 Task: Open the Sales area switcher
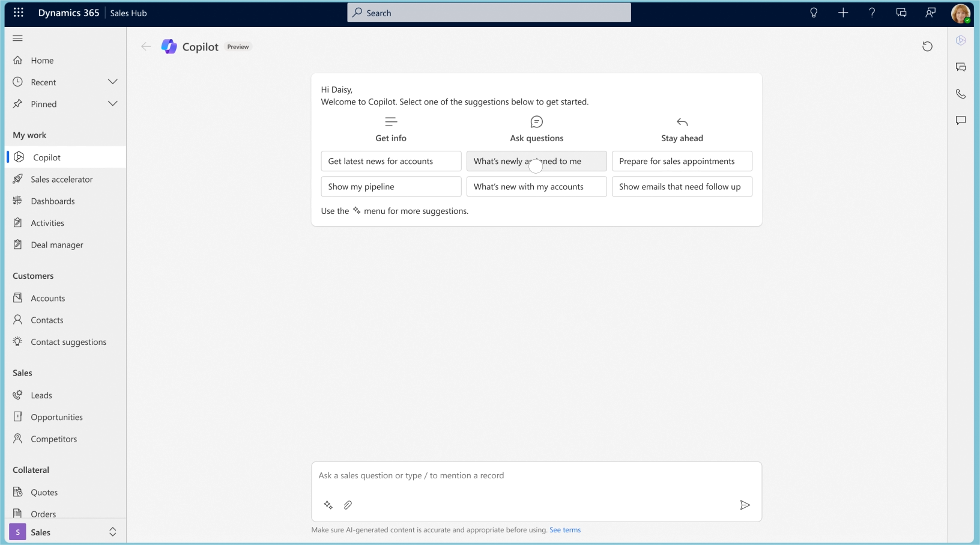click(x=65, y=532)
